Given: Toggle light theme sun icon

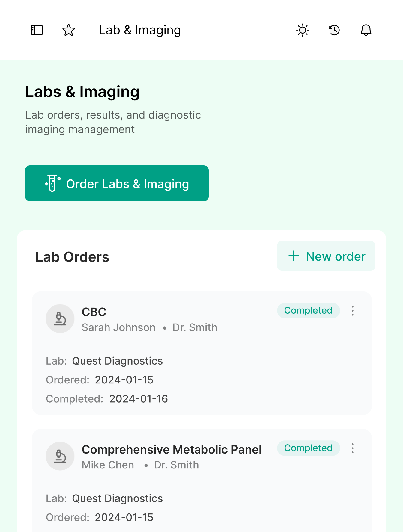Looking at the screenshot, I should point(303,30).
